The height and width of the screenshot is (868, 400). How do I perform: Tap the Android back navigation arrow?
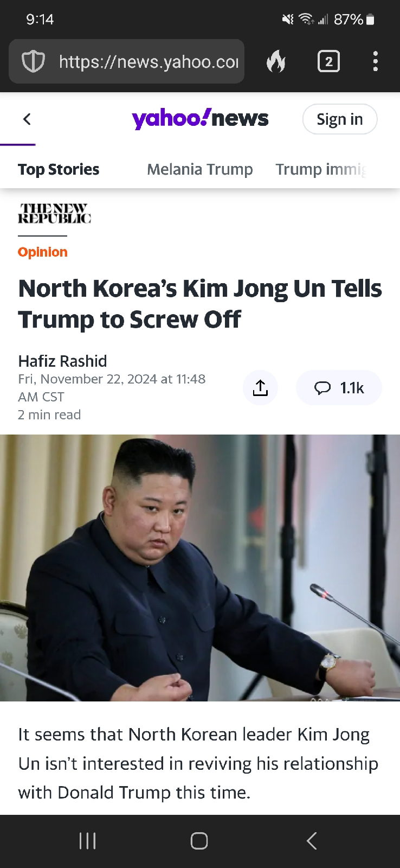tap(311, 841)
